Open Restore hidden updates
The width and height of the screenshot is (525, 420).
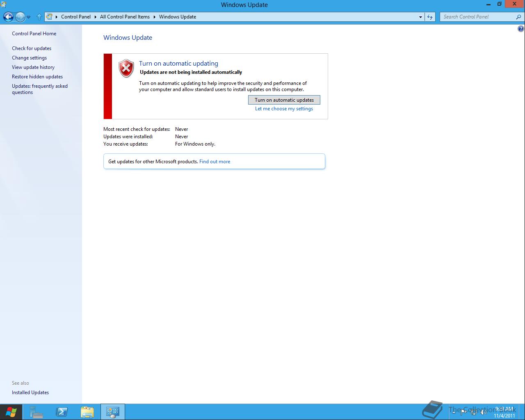coord(37,77)
